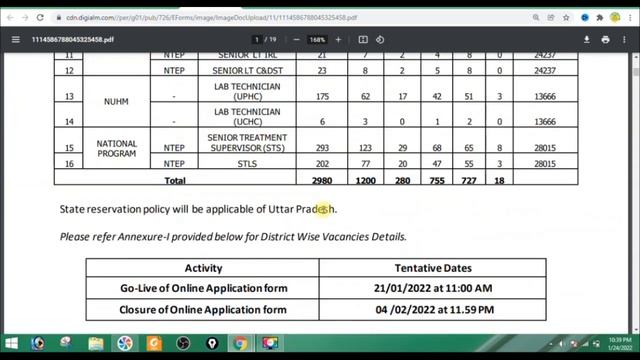This screenshot has width=640, height=360.
Task: Click 'Go-Live of Online Application form' cell
Action: (x=204, y=288)
